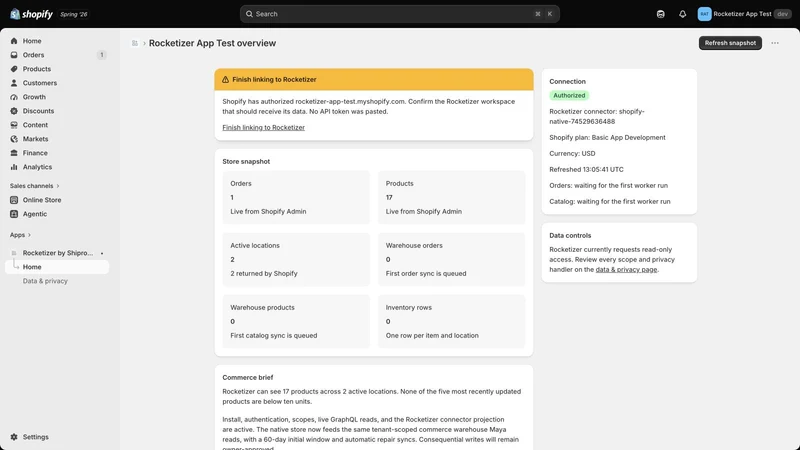Open the notifications bell
This screenshot has height=450, width=800.
[x=682, y=14]
